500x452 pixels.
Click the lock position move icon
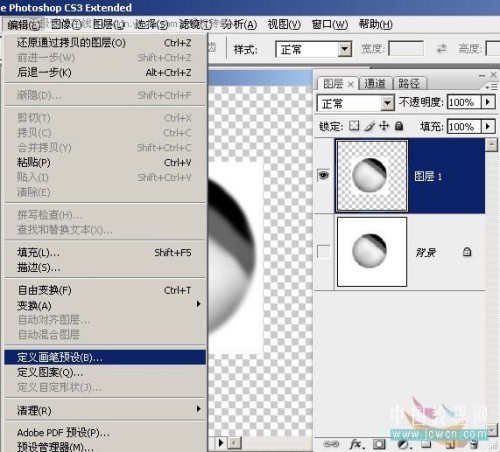pyautogui.click(x=384, y=126)
